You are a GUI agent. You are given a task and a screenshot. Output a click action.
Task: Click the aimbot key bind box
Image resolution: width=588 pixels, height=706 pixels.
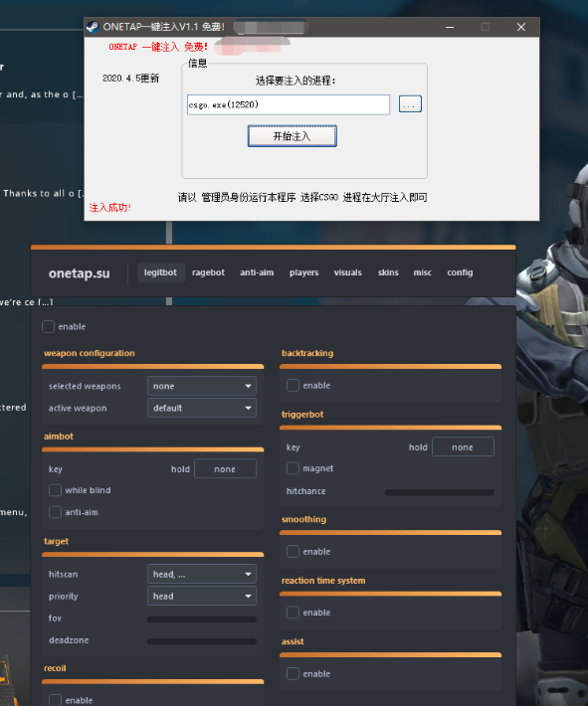225,468
